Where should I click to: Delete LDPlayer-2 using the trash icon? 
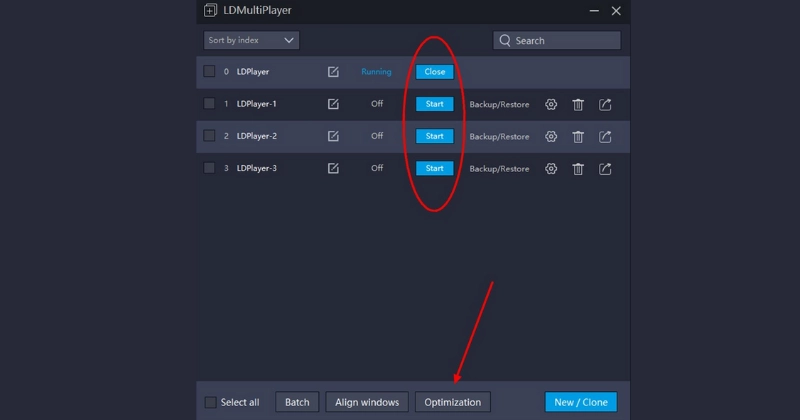[x=578, y=136]
